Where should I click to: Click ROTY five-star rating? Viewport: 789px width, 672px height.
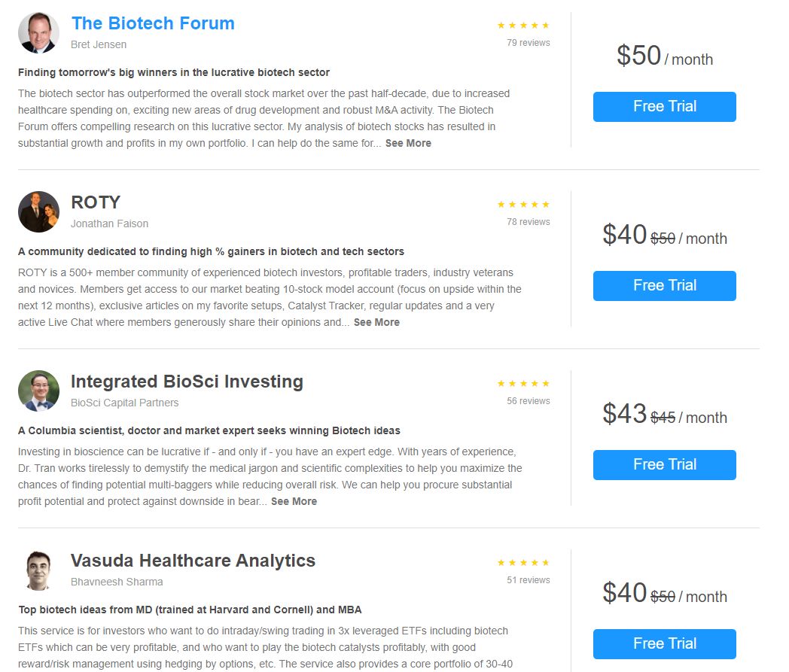coord(523,205)
